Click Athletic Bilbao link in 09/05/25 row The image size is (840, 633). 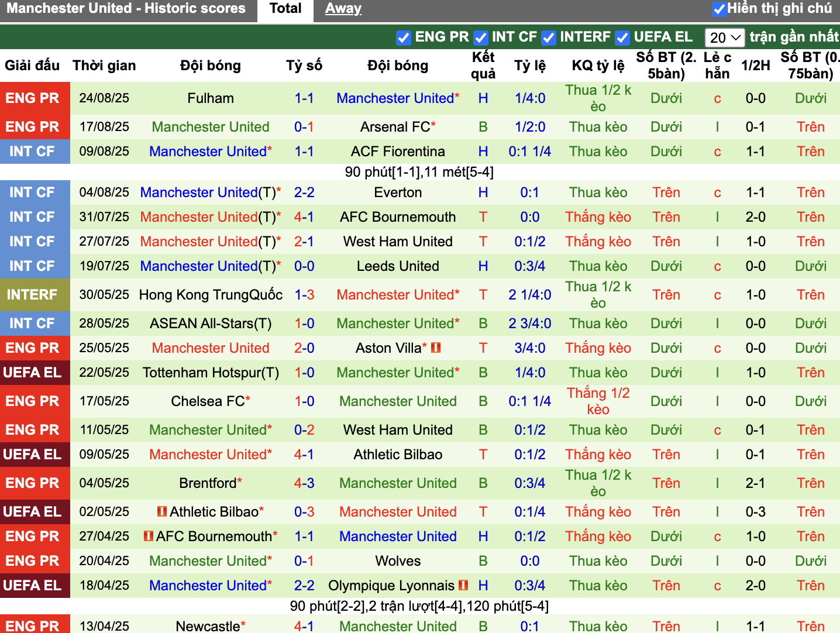(x=398, y=455)
